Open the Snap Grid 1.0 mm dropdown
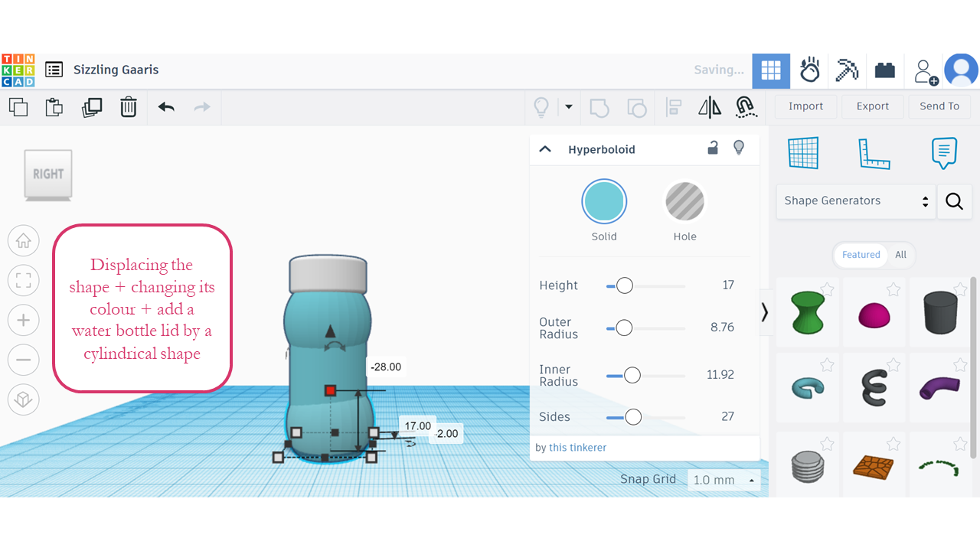Screen dimensions: 980x551 [724, 480]
